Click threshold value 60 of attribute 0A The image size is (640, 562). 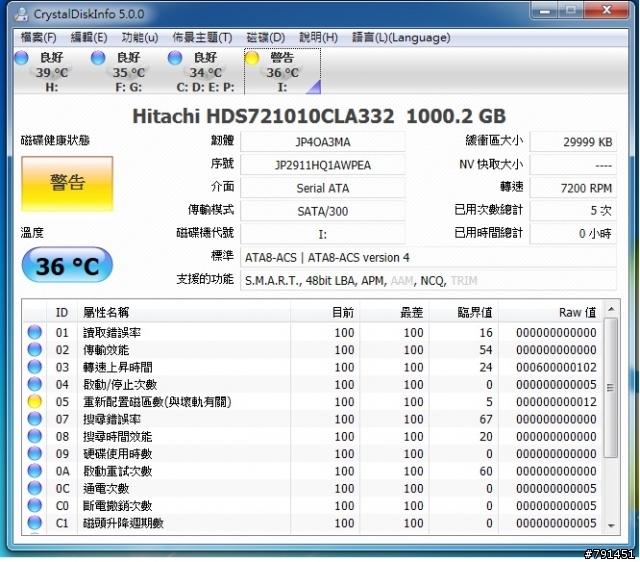[485, 471]
